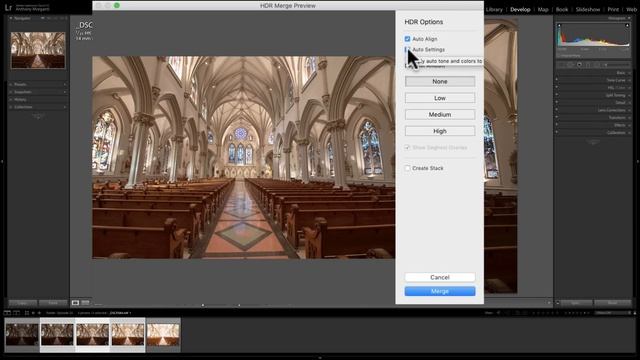640x360 pixels.
Task: Click the blue Merge button
Action: (440, 291)
